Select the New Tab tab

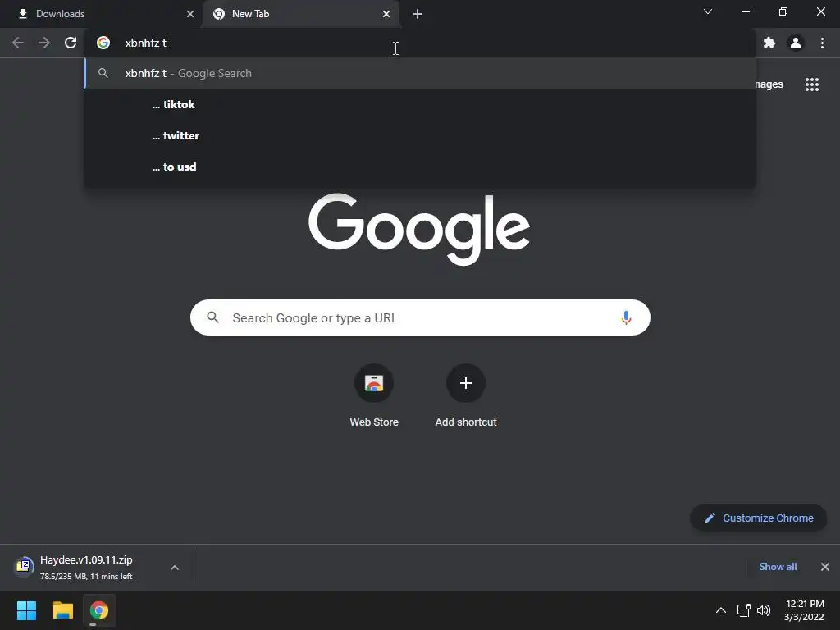coord(301,14)
